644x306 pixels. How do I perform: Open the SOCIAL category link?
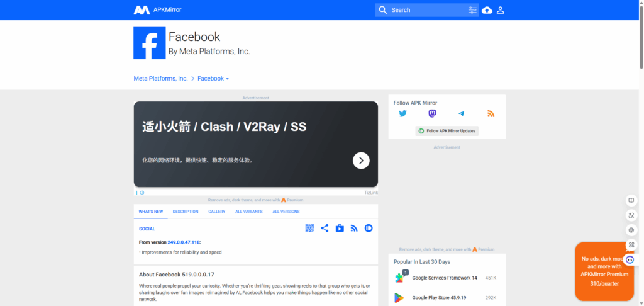coord(147,229)
